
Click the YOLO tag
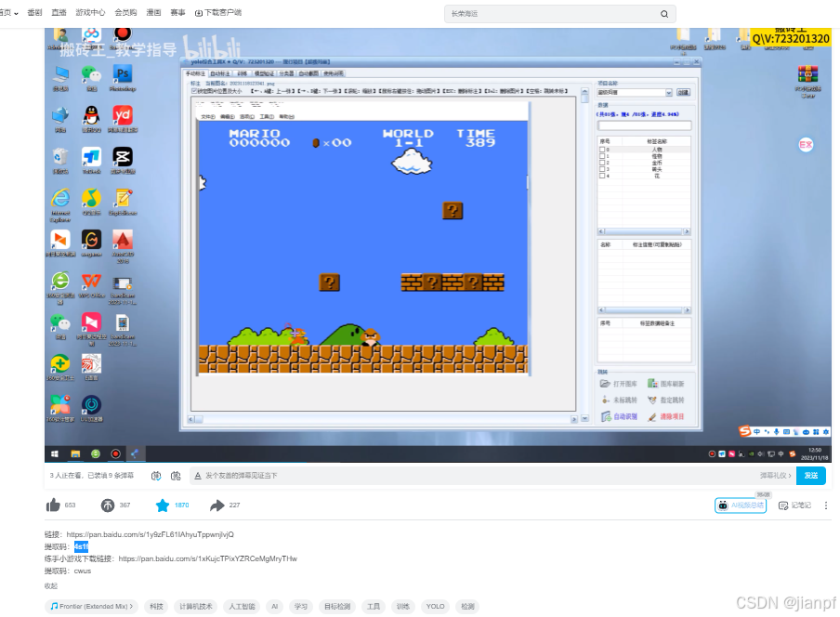(x=435, y=606)
